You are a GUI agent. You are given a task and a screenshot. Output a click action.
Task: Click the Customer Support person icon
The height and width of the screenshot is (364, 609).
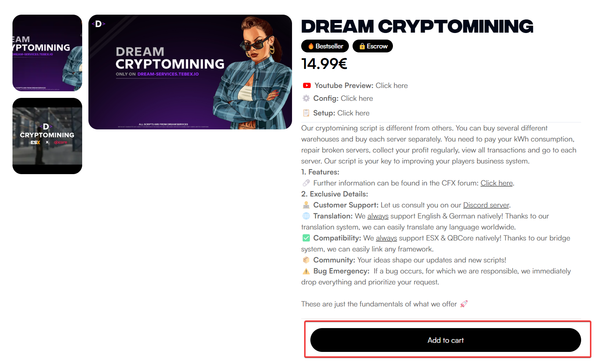pyautogui.click(x=306, y=205)
